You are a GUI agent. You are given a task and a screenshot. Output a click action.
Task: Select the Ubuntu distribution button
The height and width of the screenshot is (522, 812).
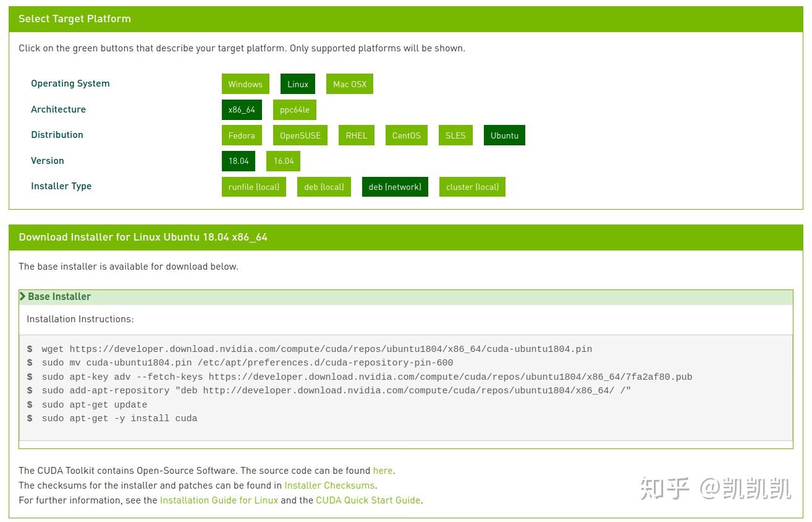pos(504,135)
